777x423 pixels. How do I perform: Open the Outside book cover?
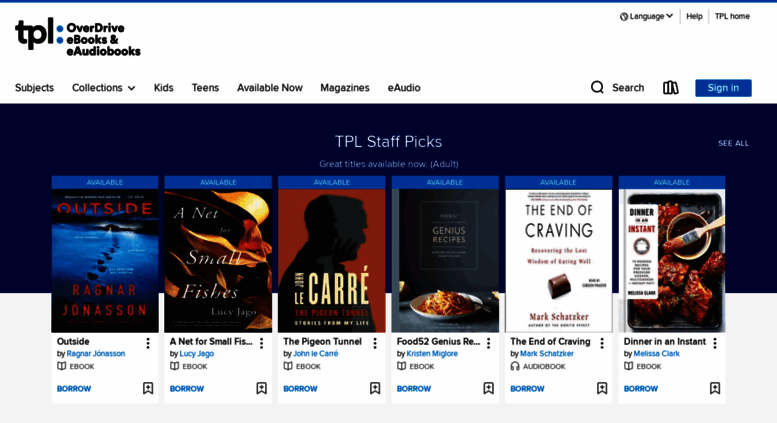(x=105, y=261)
